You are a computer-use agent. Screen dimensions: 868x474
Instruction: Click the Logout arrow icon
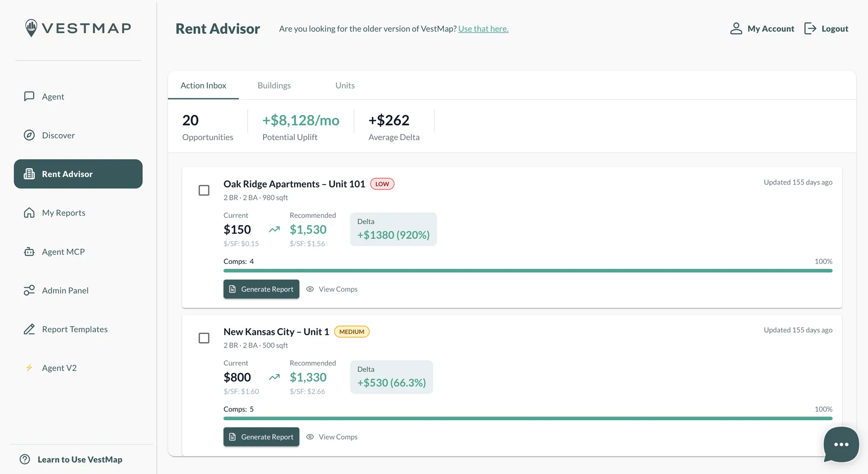click(810, 28)
